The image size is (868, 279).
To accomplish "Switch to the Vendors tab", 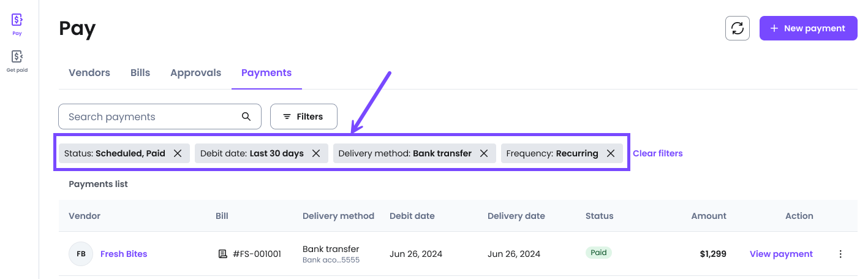I will pyautogui.click(x=89, y=72).
